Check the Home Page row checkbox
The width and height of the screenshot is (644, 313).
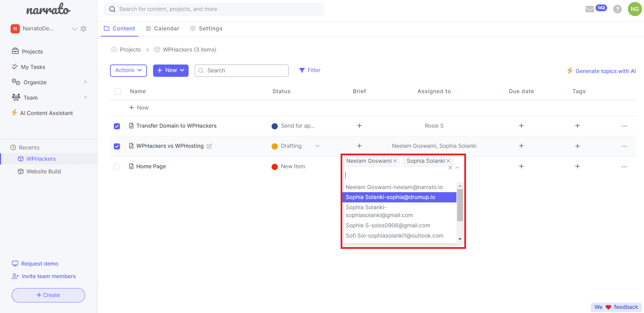[117, 167]
